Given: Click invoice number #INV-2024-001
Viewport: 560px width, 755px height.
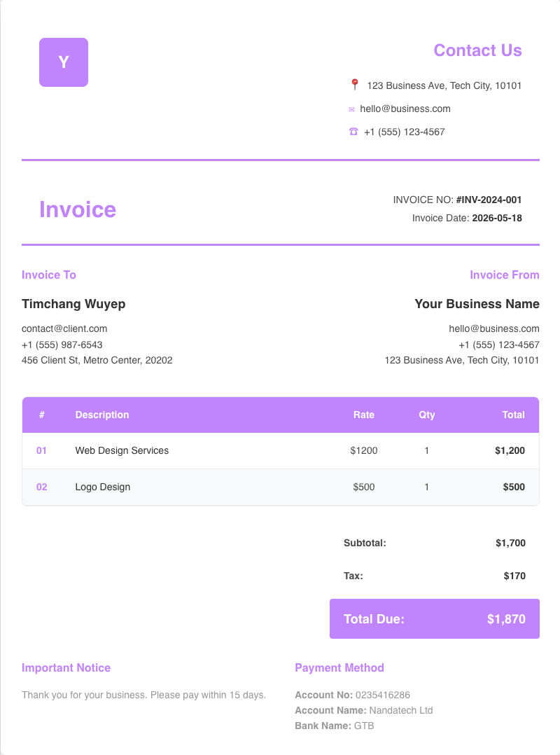Looking at the screenshot, I should [x=489, y=200].
